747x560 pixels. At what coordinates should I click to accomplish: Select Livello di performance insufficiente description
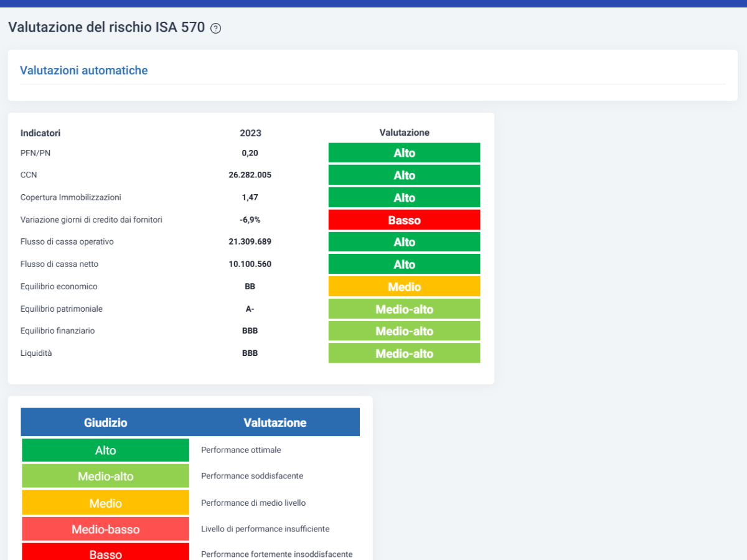pyautogui.click(x=265, y=529)
